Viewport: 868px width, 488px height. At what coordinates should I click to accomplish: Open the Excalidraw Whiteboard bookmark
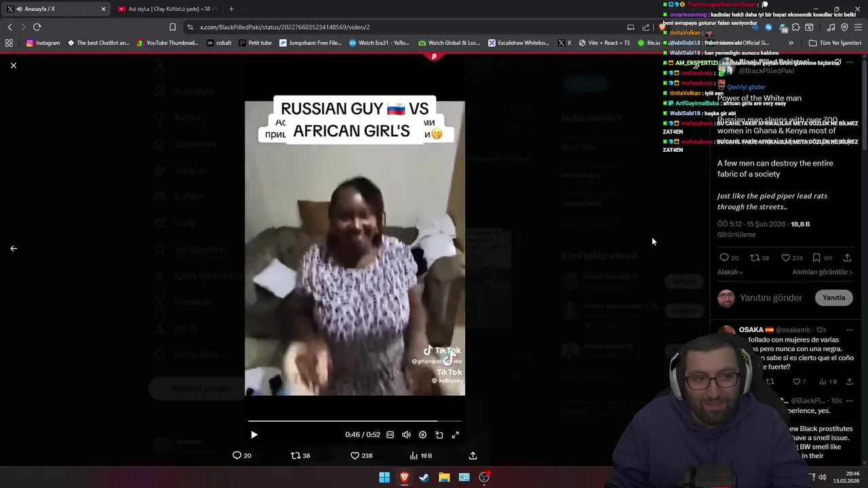518,43
